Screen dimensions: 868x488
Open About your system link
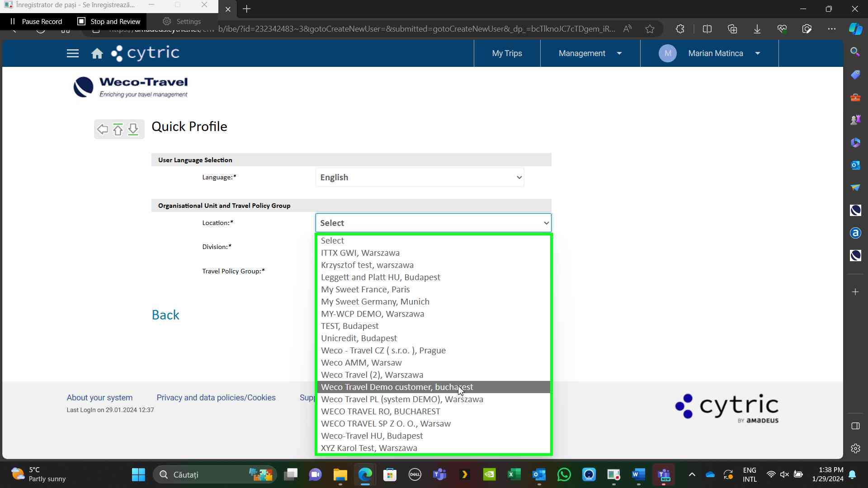(99, 398)
